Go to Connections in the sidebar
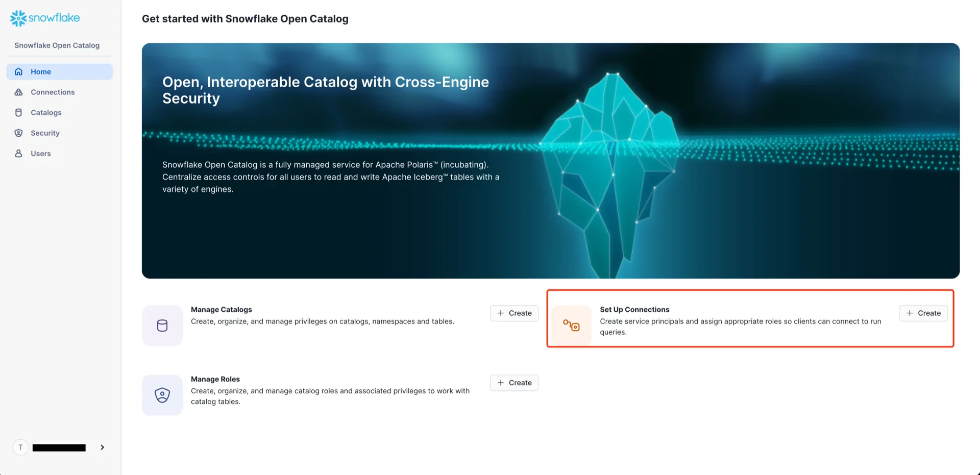 60,92
